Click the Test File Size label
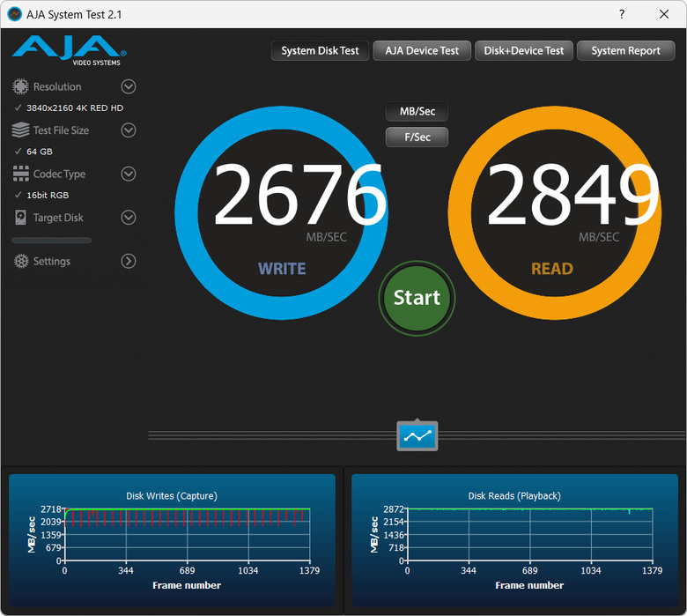Viewport: 687px width, 616px height. point(61,130)
